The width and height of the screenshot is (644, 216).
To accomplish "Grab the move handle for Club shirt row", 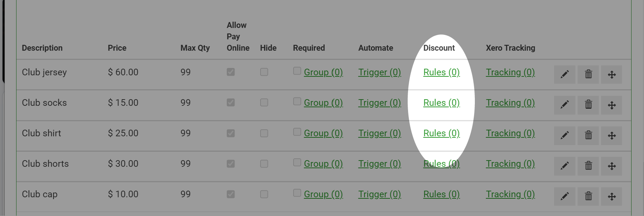I will 612,136.
